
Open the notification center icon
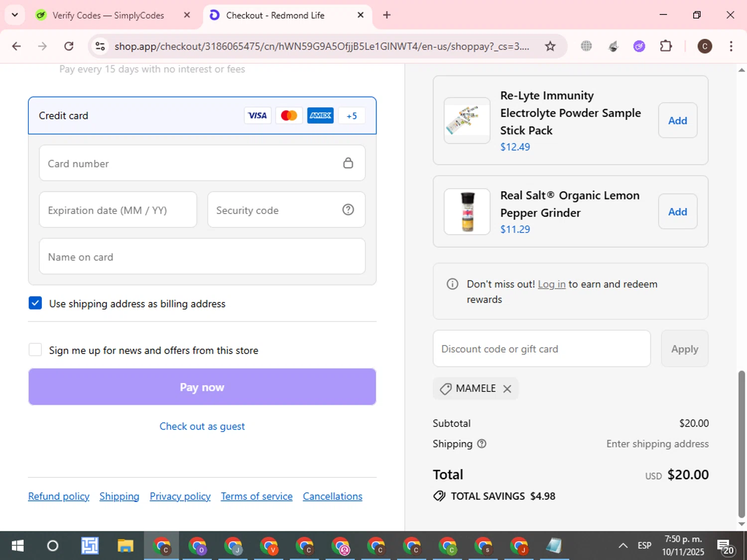pyautogui.click(x=726, y=547)
